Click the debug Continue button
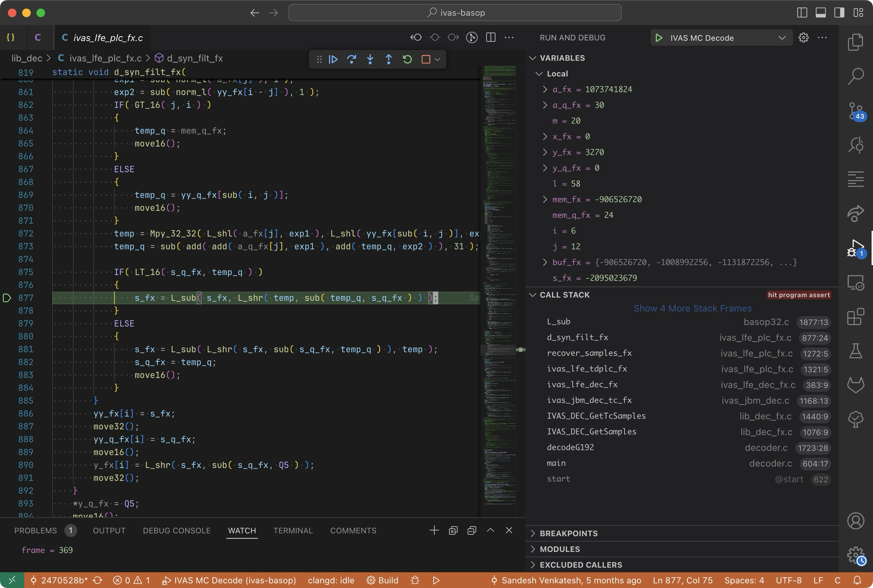The image size is (873, 588). 333,59
